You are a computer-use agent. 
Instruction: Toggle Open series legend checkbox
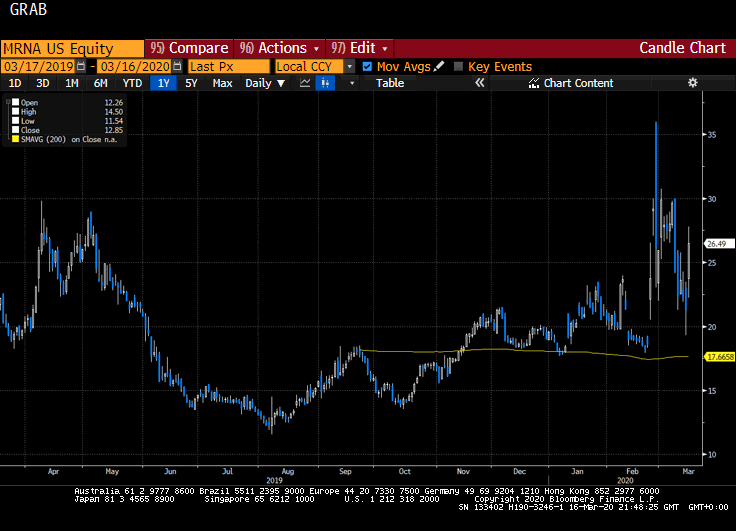pos(15,102)
